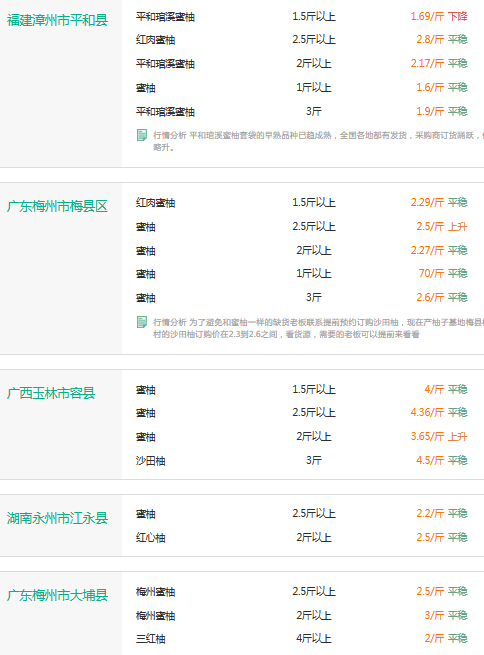Click the 行情分析 note icon under 平和县
This screenshot has height=655, width=484.
142,135
